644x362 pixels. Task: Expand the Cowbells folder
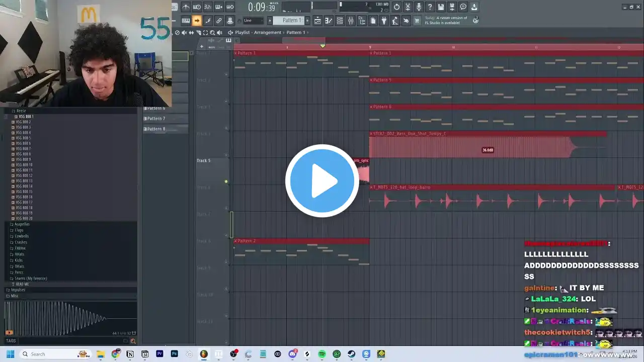tap(22, 236)
